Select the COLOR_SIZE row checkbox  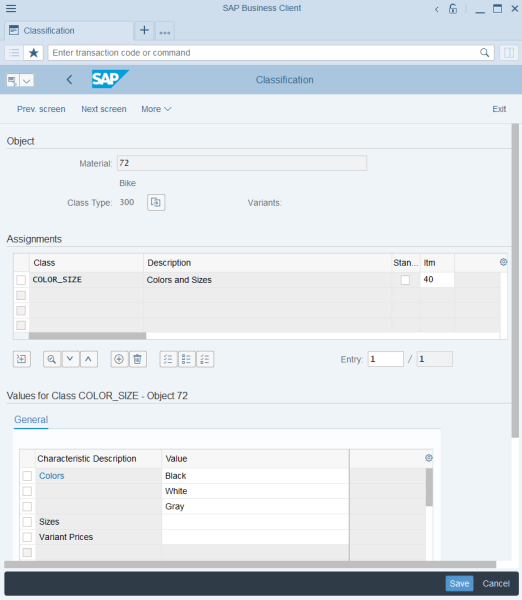click(x=21, y=280)
